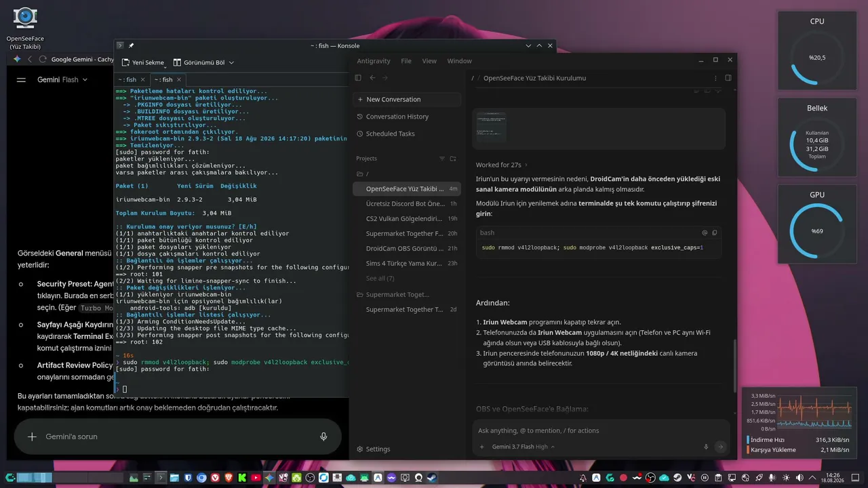Image resolution: width=868 pixels, height=488 pixels.
Task: Open the Gemini hamburger menu
Action: pyautogui.click(x=21, y=79)
